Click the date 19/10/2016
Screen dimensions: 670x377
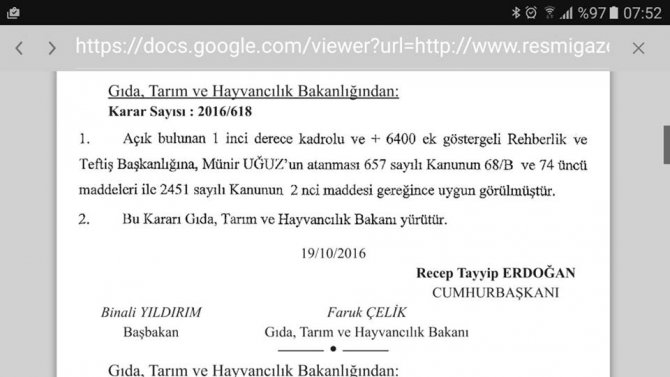coord(333,253)
